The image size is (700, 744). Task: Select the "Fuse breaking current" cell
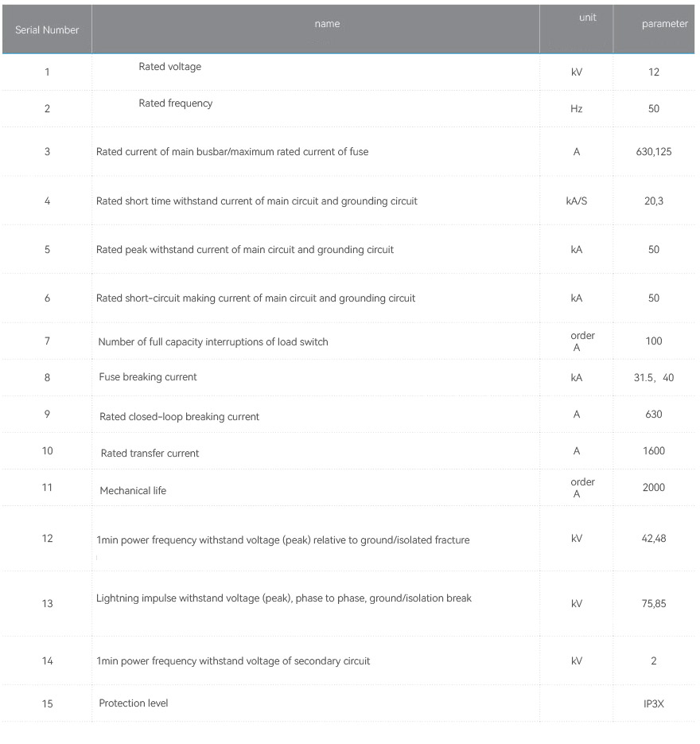point(148,377)
